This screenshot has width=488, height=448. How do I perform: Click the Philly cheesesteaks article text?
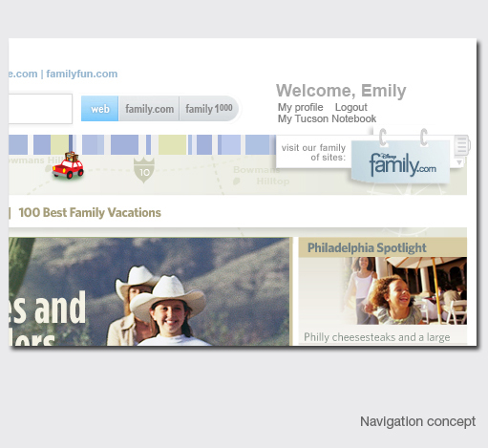[x=377, y=337]
